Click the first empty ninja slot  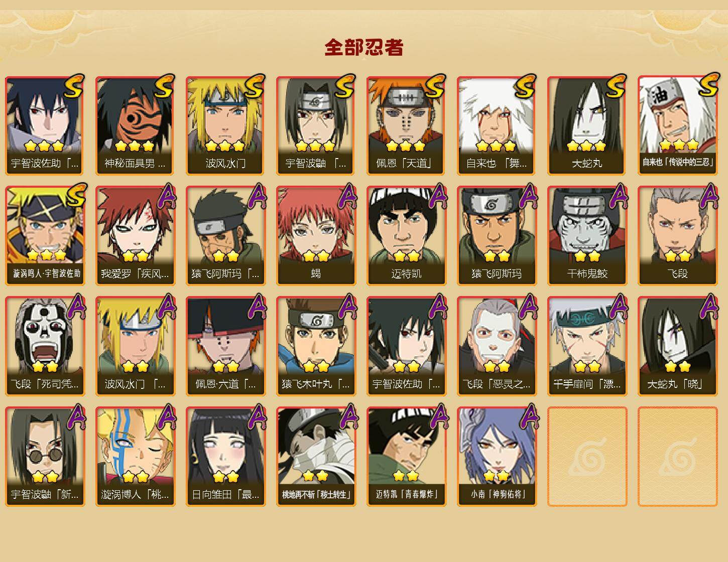coord(587,457)
